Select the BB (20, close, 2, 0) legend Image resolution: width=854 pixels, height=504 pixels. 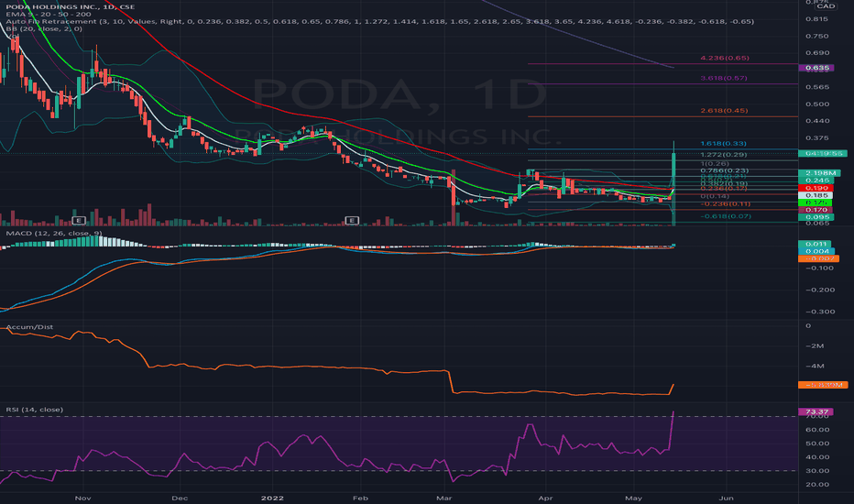[x=44, y=28]
